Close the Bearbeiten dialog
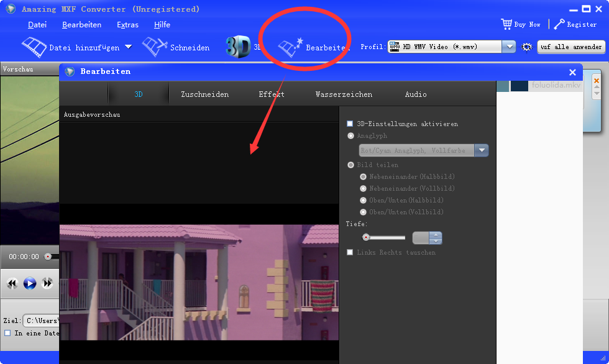609x364 pixels. 572,72
